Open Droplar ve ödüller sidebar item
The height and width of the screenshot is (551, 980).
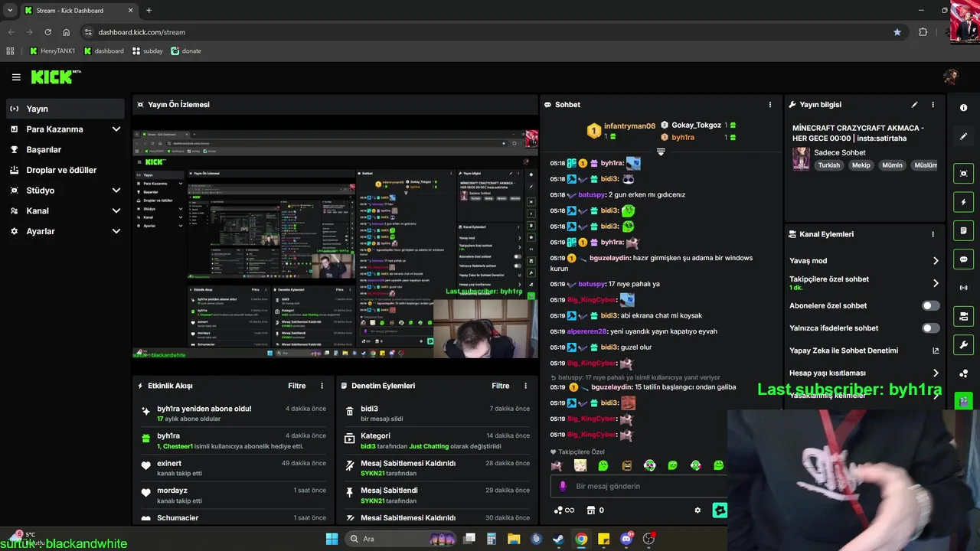click(x=65, y=170)
